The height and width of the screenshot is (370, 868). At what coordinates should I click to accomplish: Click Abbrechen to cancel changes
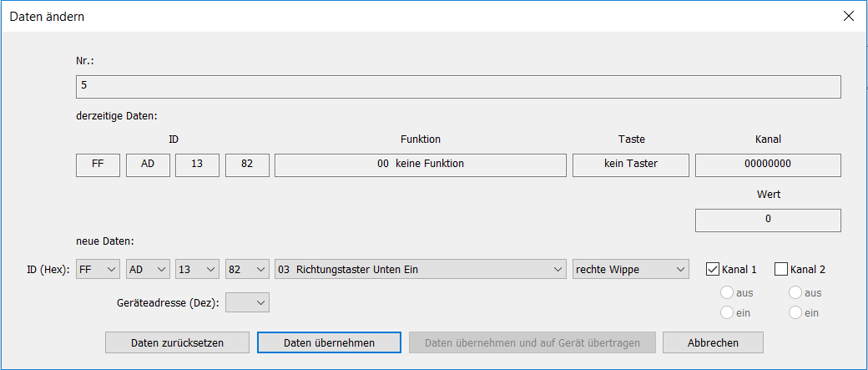click(712, 342)
